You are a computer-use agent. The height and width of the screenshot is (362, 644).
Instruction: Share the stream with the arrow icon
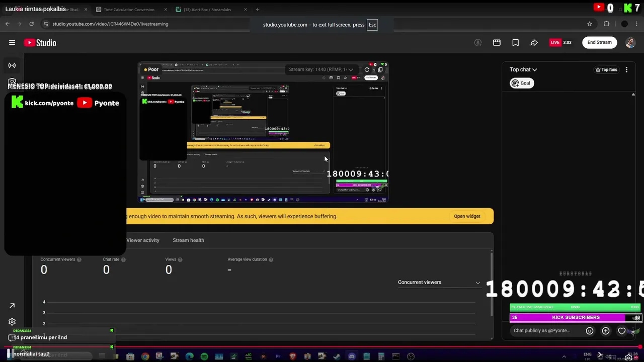click(534, 43)
